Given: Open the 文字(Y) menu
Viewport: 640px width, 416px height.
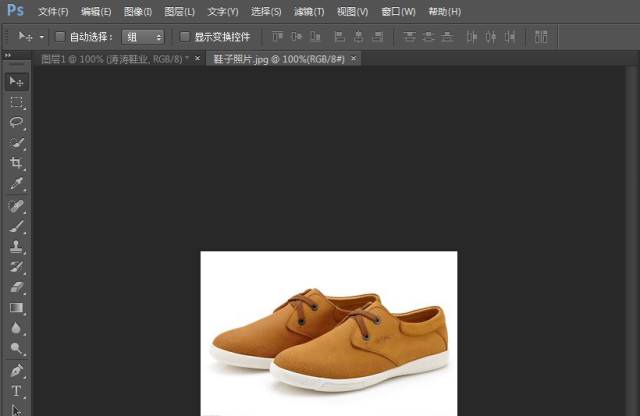Looking at the screenshot, I should [x=223, y=11].
